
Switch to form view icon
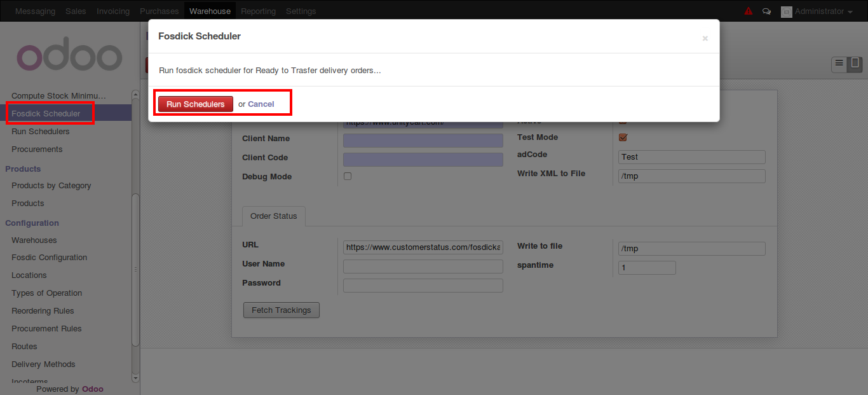[855, 64]
